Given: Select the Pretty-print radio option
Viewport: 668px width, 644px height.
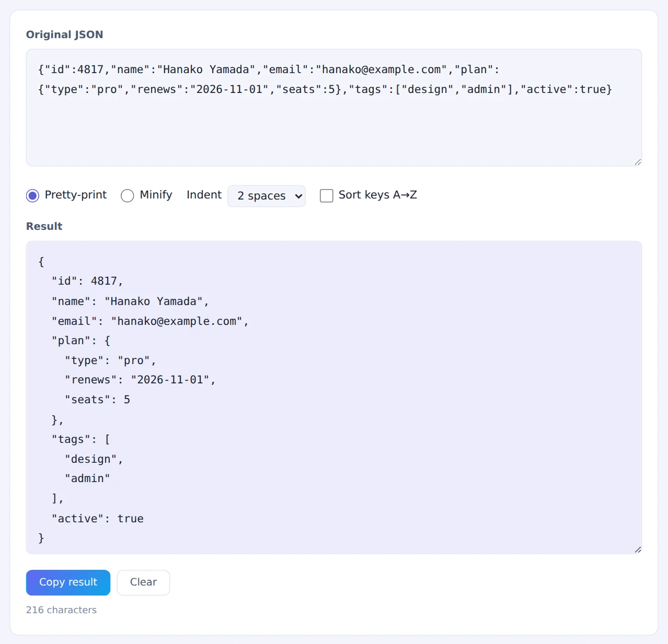Looking at the screenshot, I should (32, 195).
